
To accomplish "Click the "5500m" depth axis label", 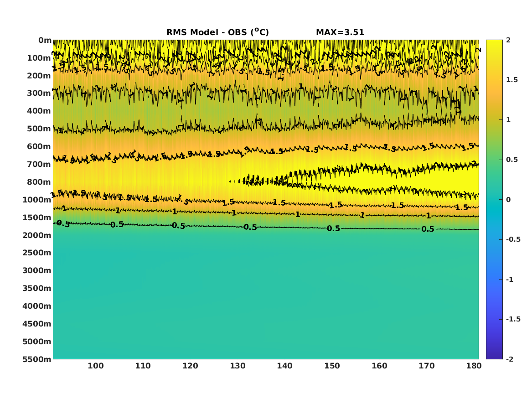I will [x=37, y=359].
